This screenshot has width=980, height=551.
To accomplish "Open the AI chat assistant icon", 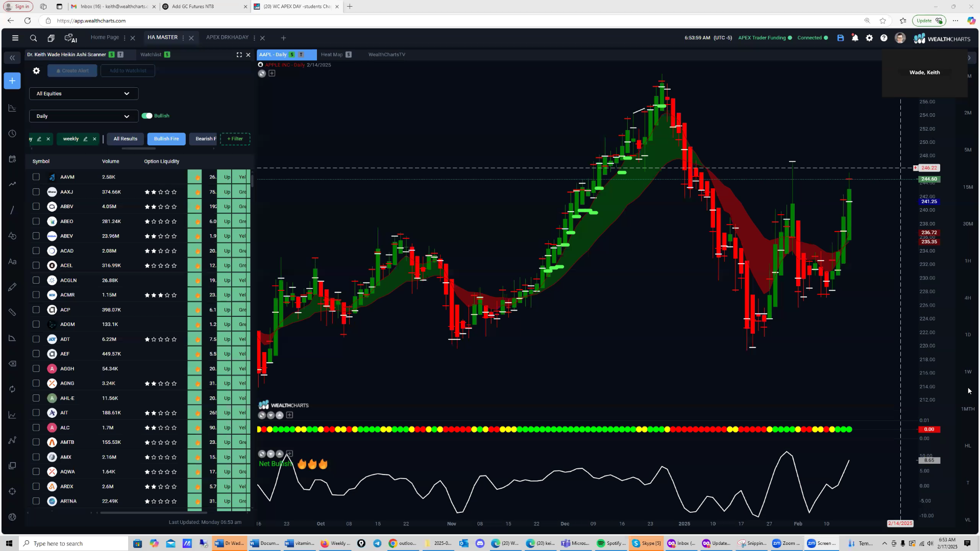I will [70, 38].
